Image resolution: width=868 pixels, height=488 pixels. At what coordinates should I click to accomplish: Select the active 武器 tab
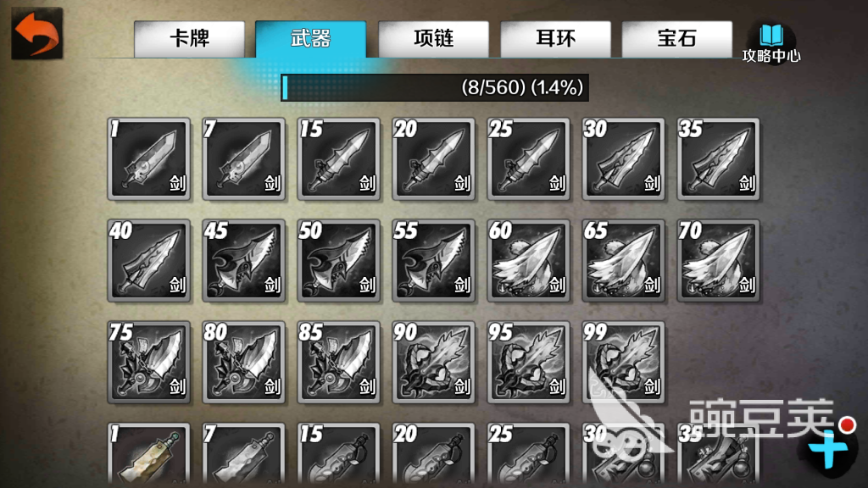(x=310, y=39)
